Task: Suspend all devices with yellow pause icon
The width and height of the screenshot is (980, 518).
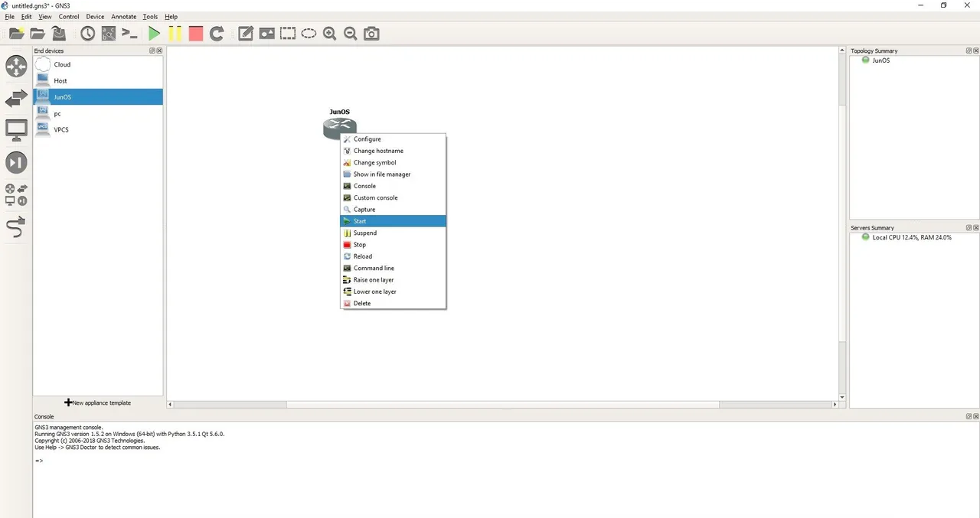Action: point(175,34)
